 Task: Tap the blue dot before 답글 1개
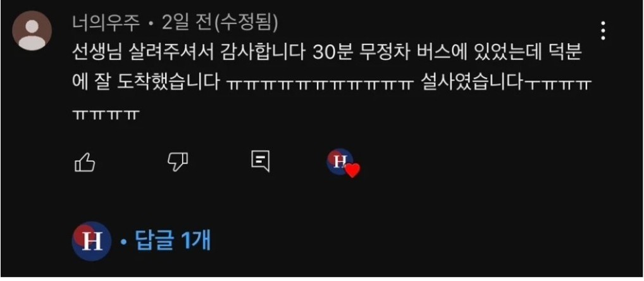pyautogui.click(x=123, y=242)
